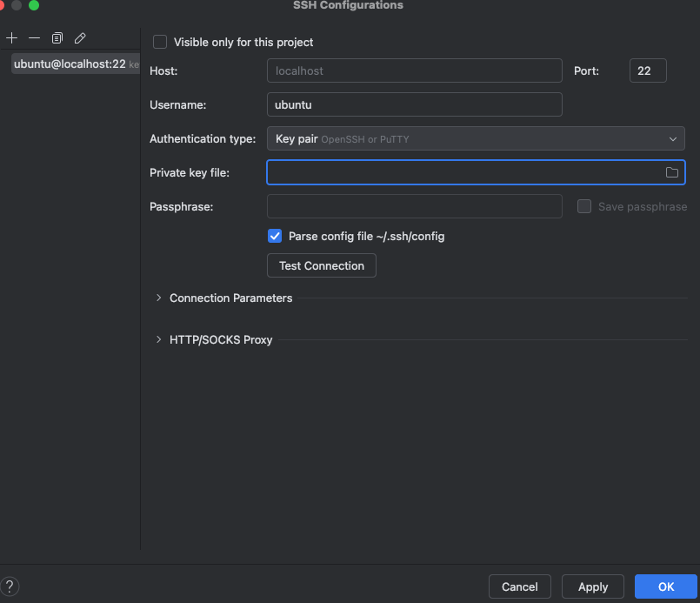
Task: Remove the selected SSH configuration
Action: tap(34, 38)
